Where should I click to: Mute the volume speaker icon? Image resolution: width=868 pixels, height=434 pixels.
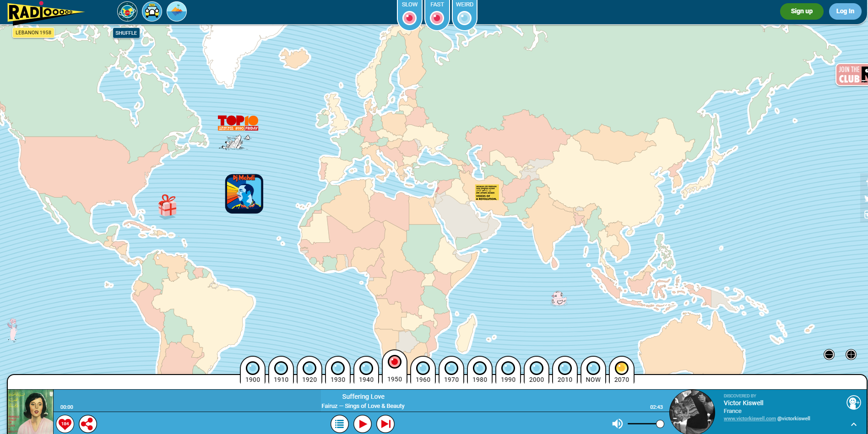point(617,424)
